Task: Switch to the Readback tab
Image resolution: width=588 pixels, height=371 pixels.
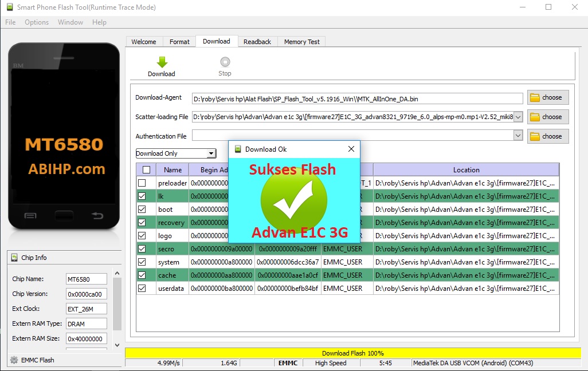Action: [x=257, y=42]
